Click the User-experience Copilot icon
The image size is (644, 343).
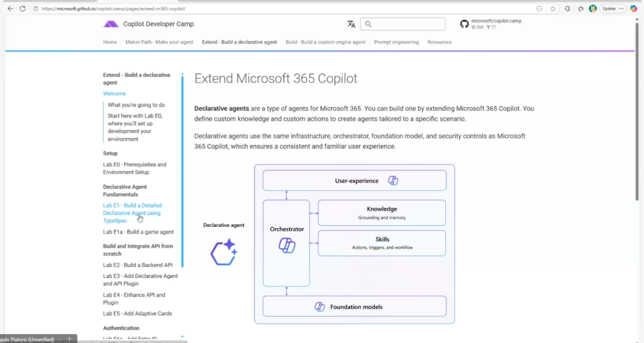point(393,180)
